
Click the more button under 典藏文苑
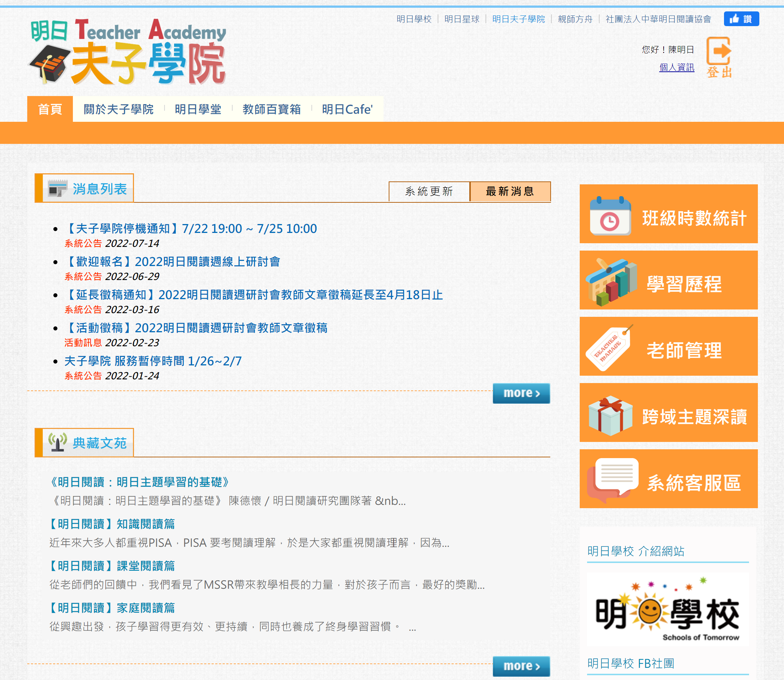tap(522, 666)
